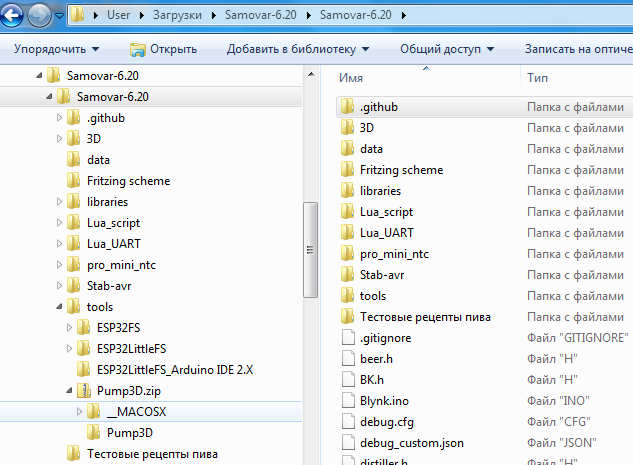Collapse the tools tree node
633x465 pixels.
pos(59,306)
